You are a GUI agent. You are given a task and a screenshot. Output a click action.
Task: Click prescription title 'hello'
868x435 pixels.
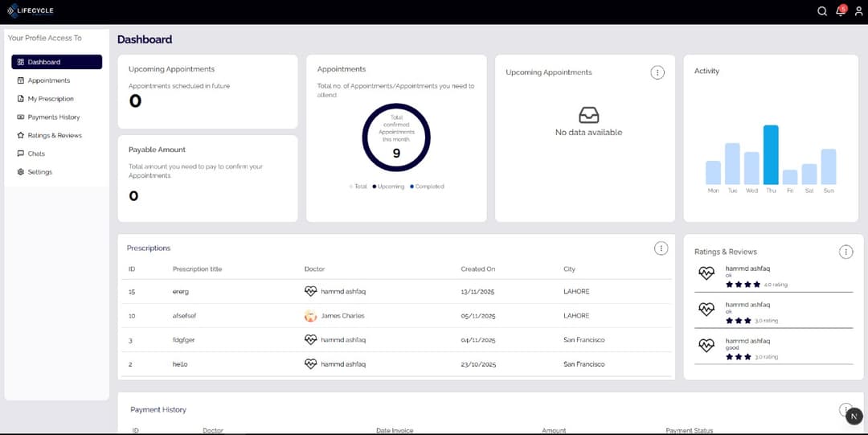coord(180,364)
